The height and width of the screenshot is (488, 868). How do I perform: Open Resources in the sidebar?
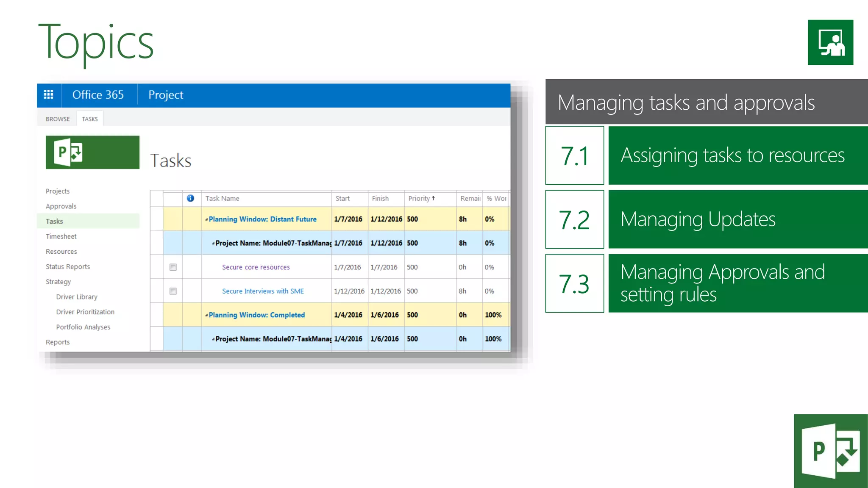61,252
